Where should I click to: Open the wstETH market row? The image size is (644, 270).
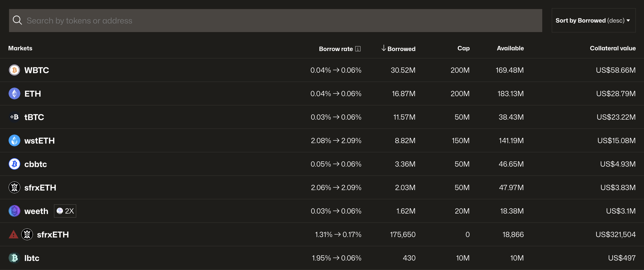(x=39, y=140)
